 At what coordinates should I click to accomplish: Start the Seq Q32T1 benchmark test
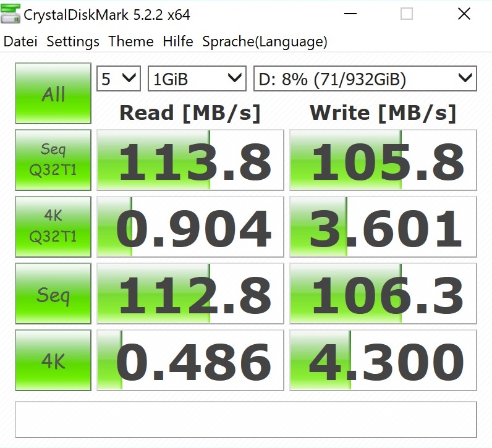53,159
